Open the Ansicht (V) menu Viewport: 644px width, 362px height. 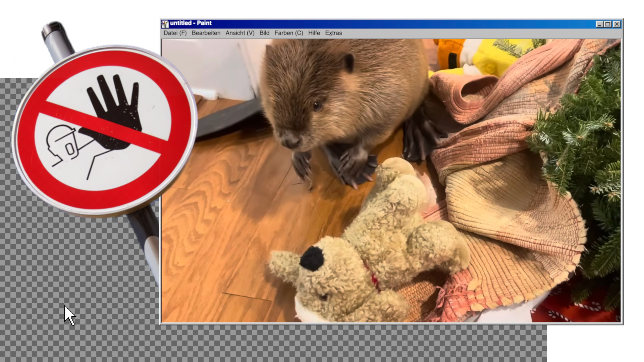coord(240,33)
